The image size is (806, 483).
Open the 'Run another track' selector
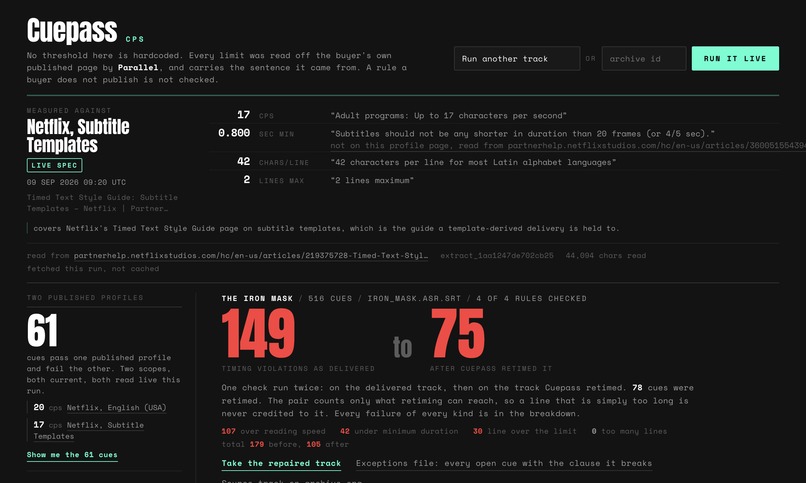(517, 59)
